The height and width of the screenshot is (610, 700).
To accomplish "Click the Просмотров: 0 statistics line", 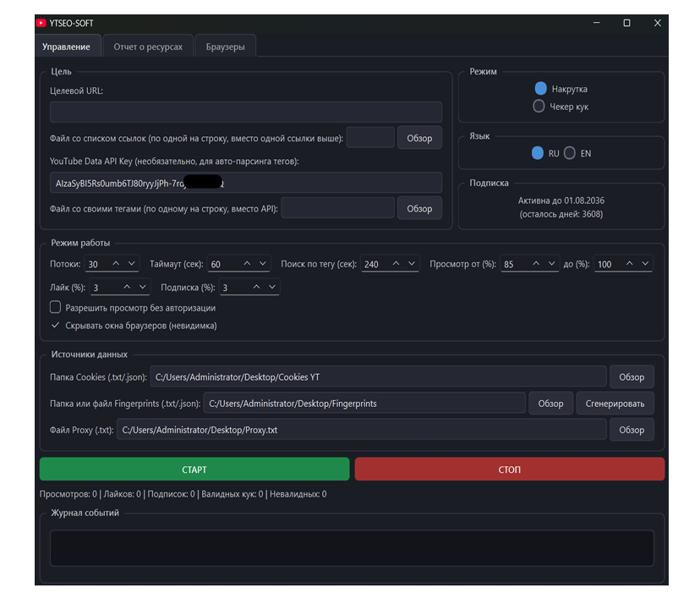I will coord(183,494).
